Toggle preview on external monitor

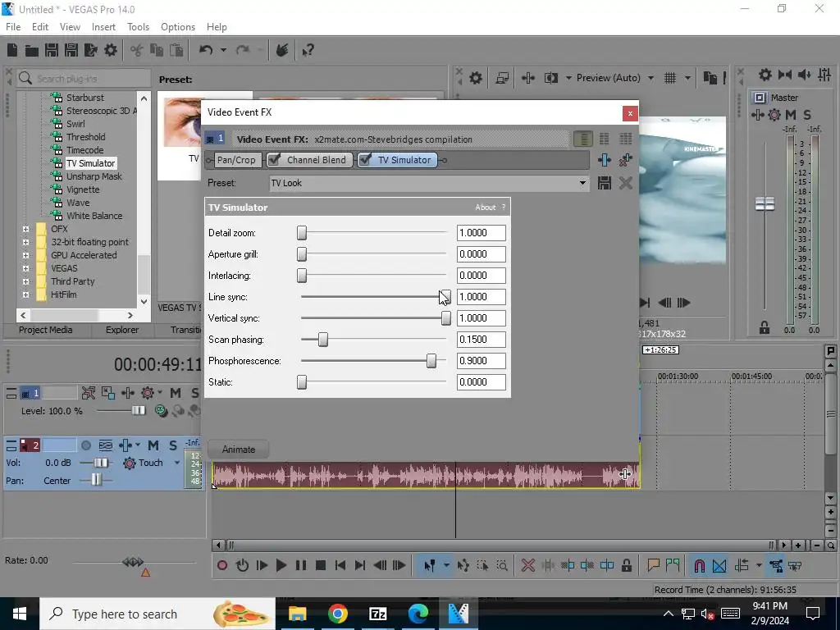coord(502,78)
